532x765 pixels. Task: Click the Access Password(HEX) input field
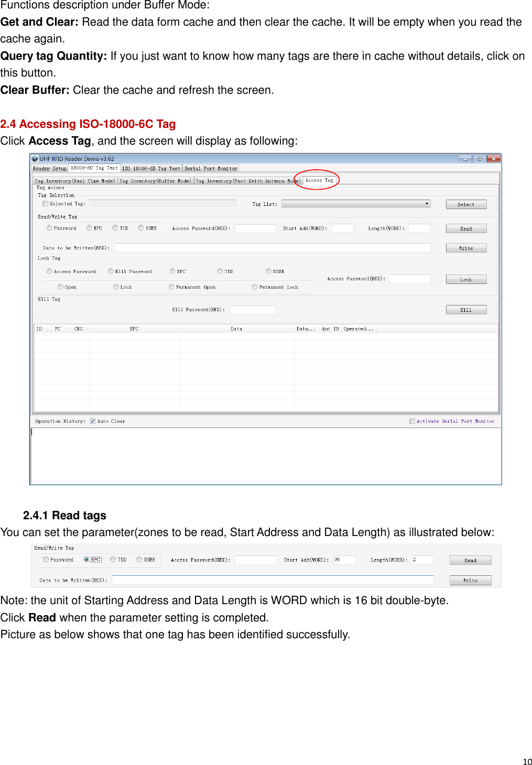pos(255,228)
